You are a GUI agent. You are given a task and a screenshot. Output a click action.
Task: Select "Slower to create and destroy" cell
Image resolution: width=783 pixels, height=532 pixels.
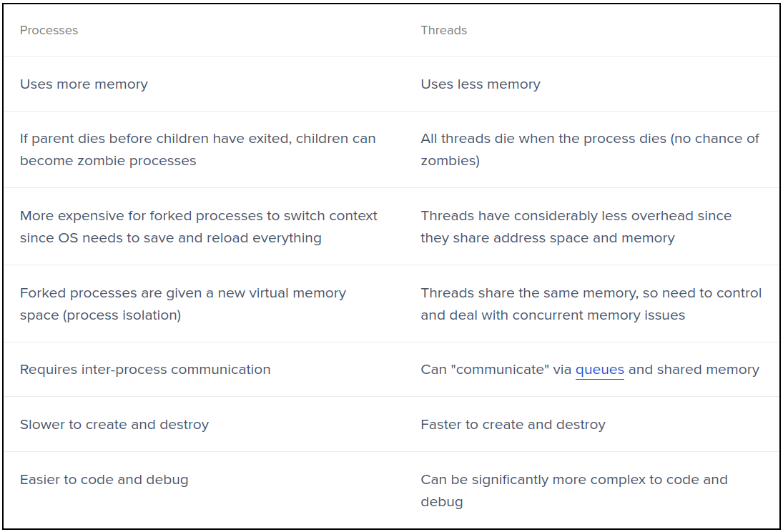click(114, 425)
